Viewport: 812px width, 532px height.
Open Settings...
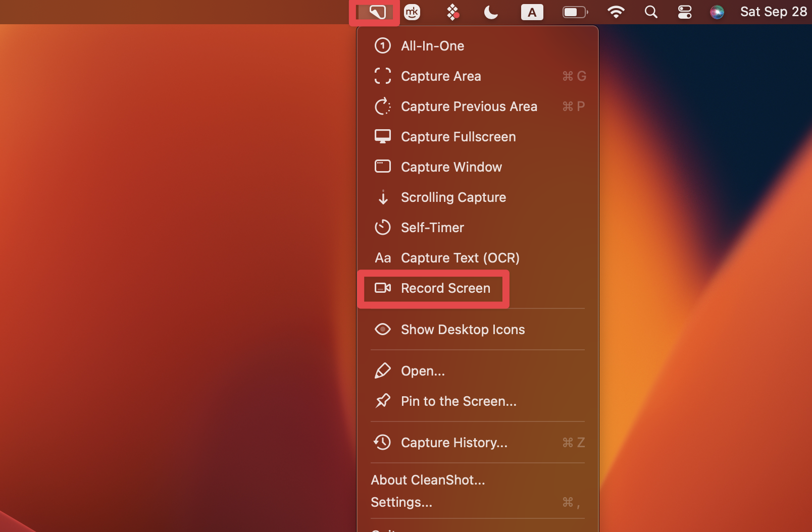401,502
